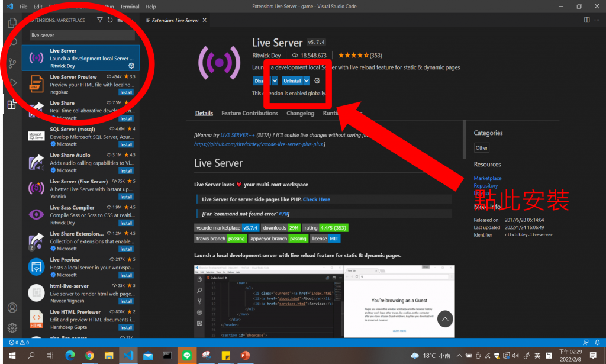
Task: Show errors and warnings in status bar
Action: 19,342
